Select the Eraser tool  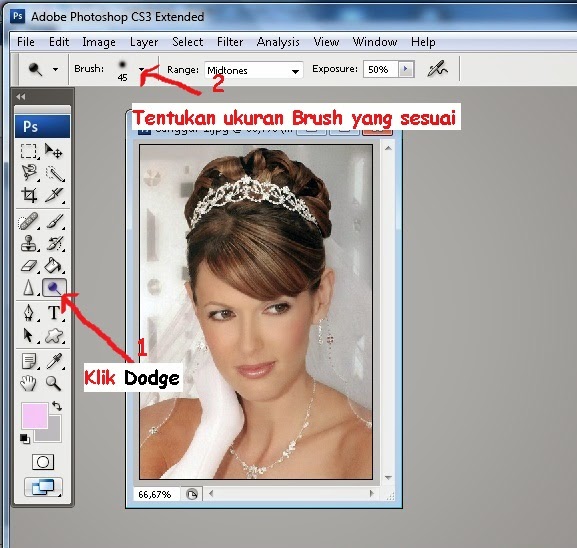tap(28, 265)
